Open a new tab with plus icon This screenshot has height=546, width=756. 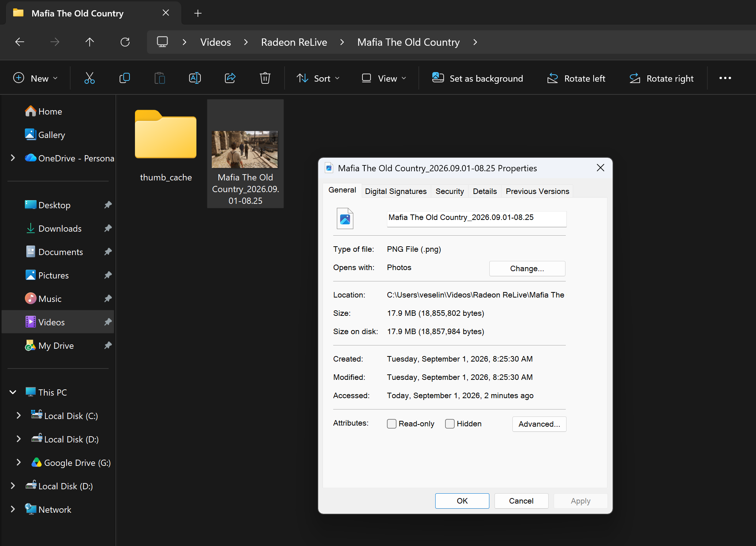tap(198, 13)
